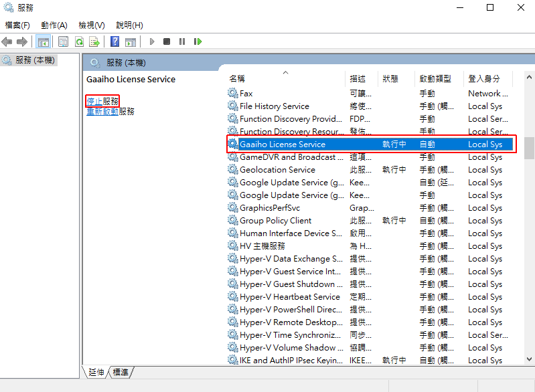Image resolution: width=535 pixels, height=392 pixels.
Task: Open the 說明(H) menu
Action: 129,25
